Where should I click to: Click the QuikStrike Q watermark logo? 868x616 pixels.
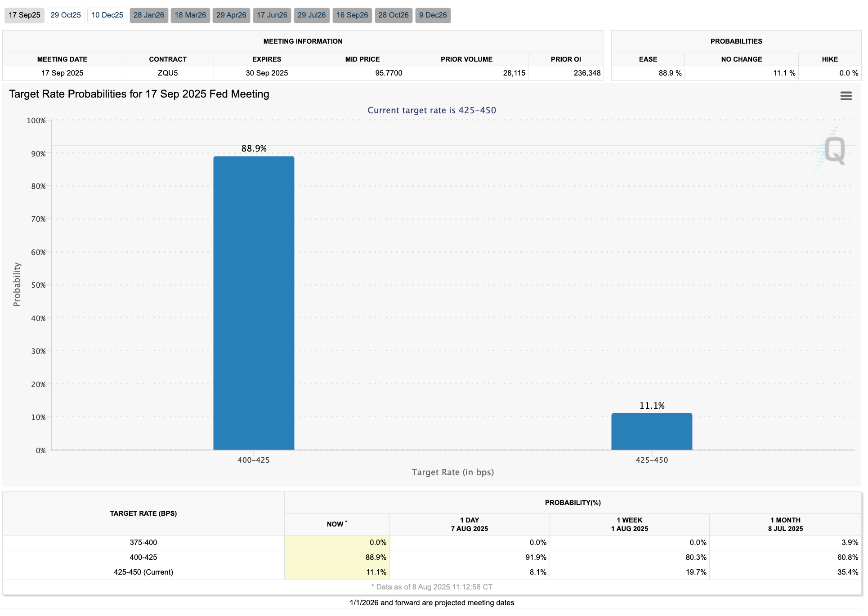click(x=834, y=151)
